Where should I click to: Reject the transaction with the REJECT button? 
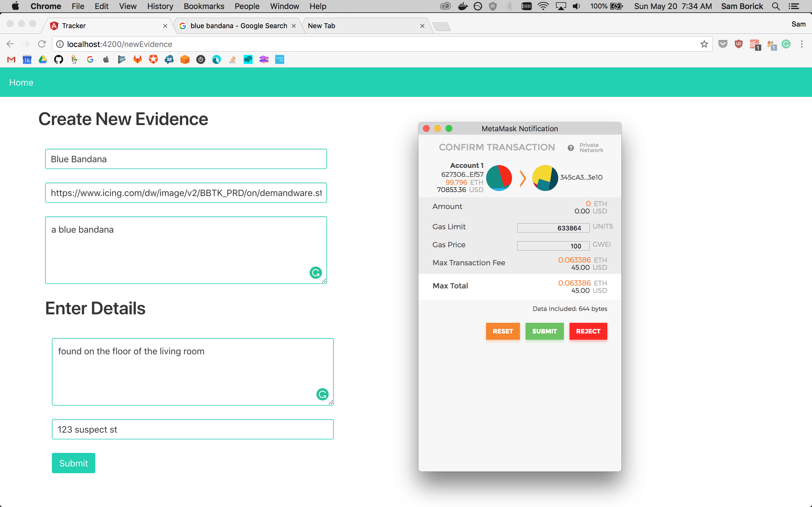click(588, 331)
